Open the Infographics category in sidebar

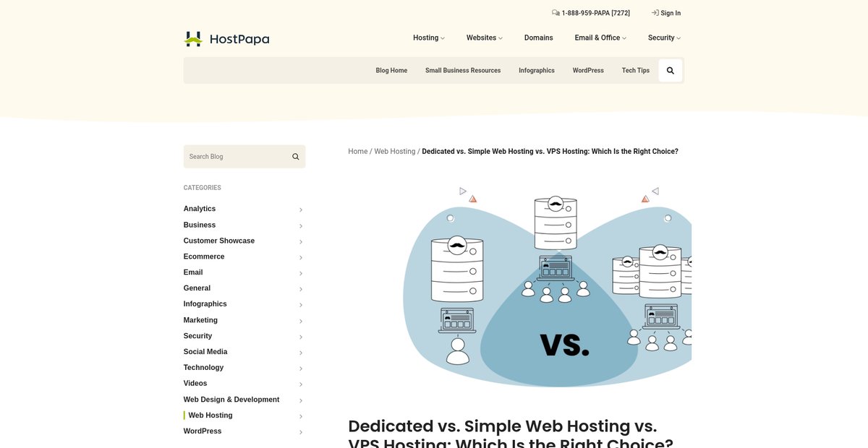click(x=205, y=304)
